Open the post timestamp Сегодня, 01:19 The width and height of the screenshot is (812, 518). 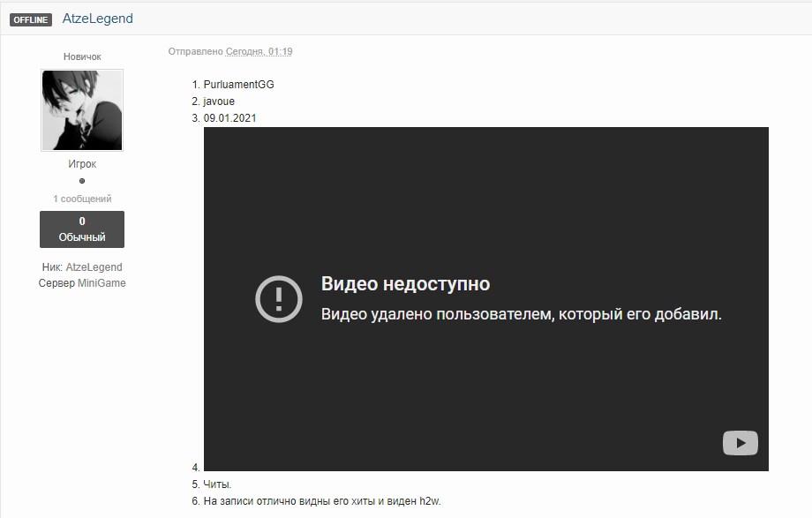coord(259,51)
